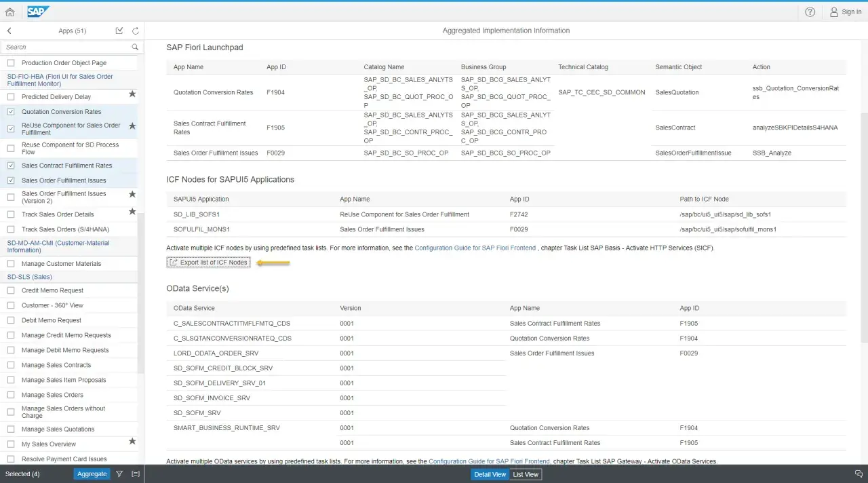Switch to List View

pyautogui.click(x=526, y=474)
